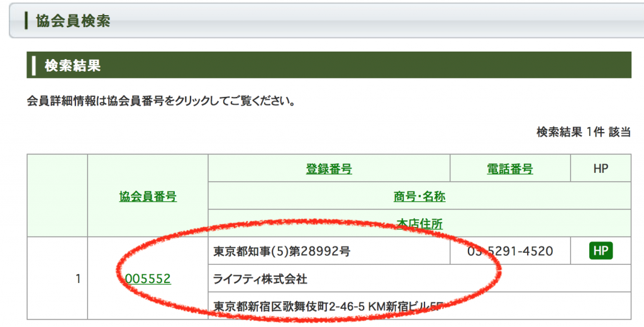644x327 pixels.
Task: Click the phone number 03-5291-4520 cell
Action: pyautogui.click(x=509, y=251)
